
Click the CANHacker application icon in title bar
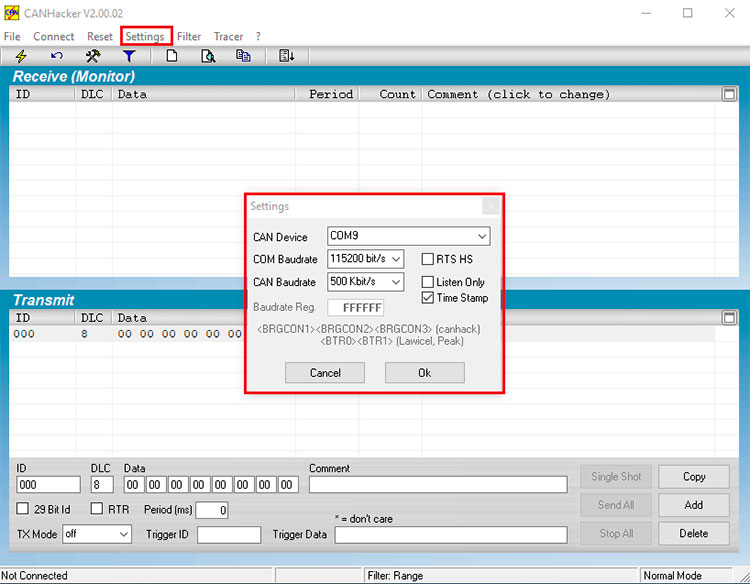(x=11, y=13)
